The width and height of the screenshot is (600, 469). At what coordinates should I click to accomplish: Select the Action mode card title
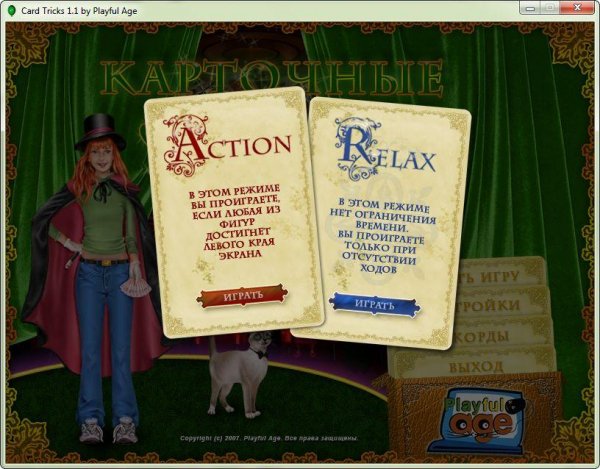(227, 146)
